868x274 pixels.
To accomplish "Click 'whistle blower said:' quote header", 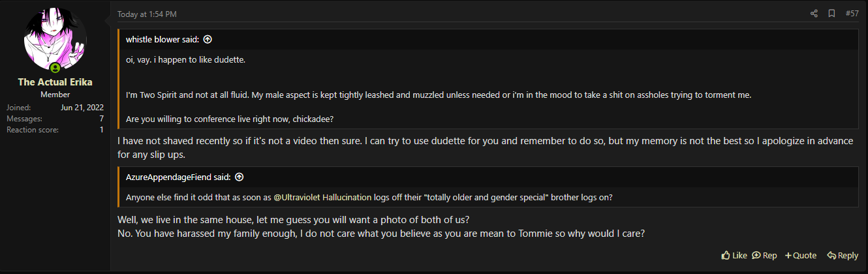I will pyautogui.click(x=163, y=39).
